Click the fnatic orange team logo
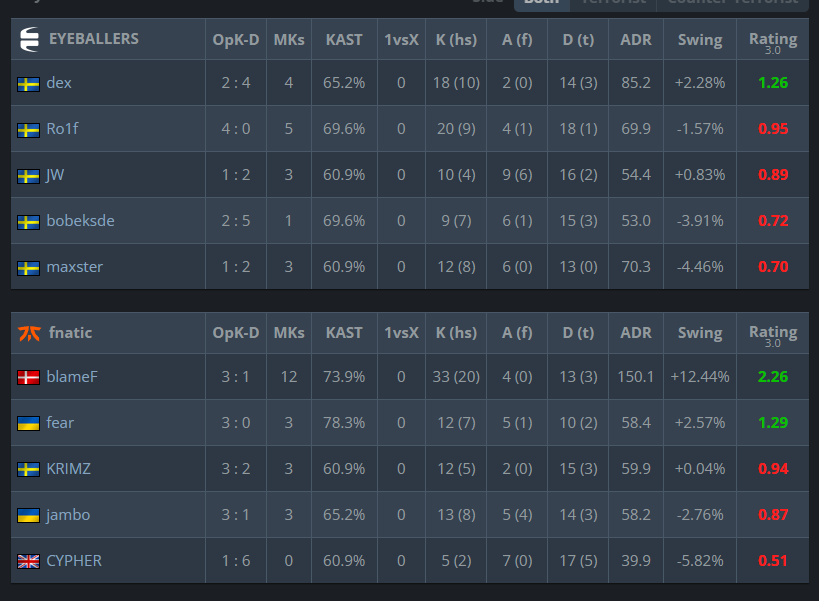This screenshot has height=601, width=819. (29, 333)
